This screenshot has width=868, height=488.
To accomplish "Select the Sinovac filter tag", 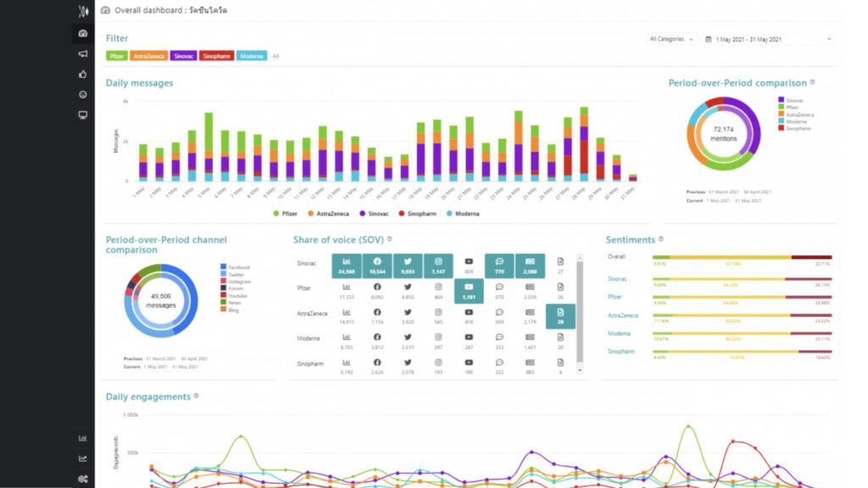I will tap(183, 56).
